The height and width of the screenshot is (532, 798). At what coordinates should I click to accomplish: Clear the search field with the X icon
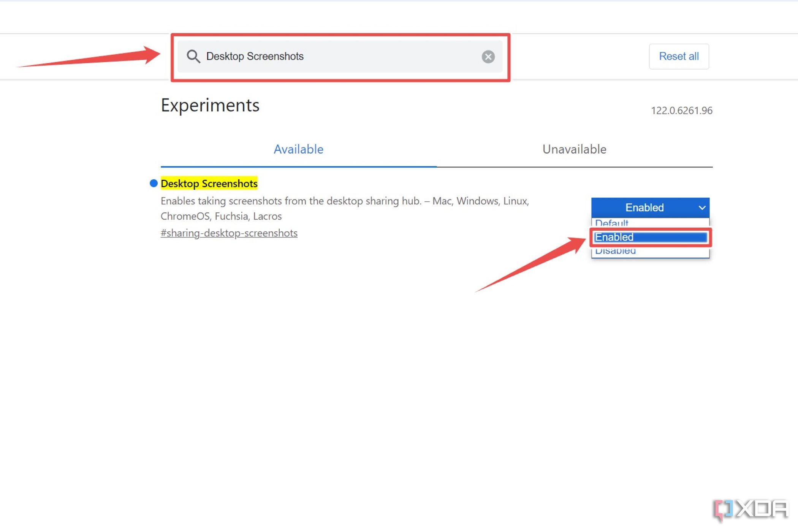(x=488, y=57)
